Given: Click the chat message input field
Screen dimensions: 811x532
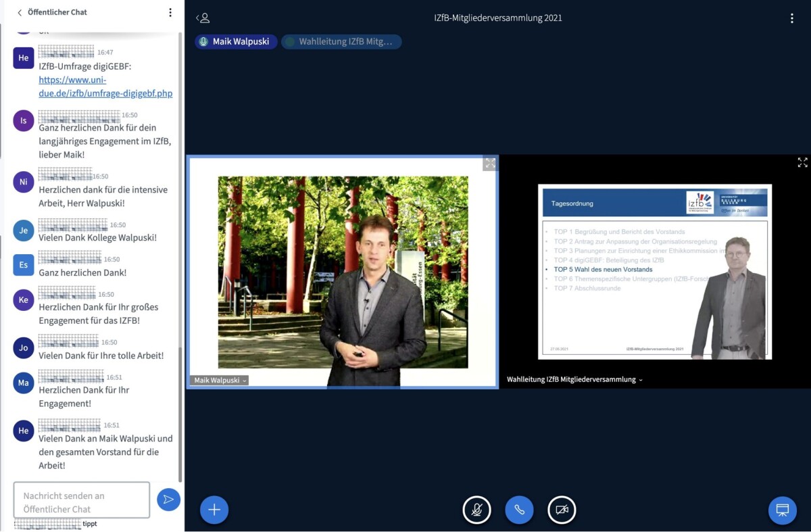Looking at the screenshot, I should 82,500.
